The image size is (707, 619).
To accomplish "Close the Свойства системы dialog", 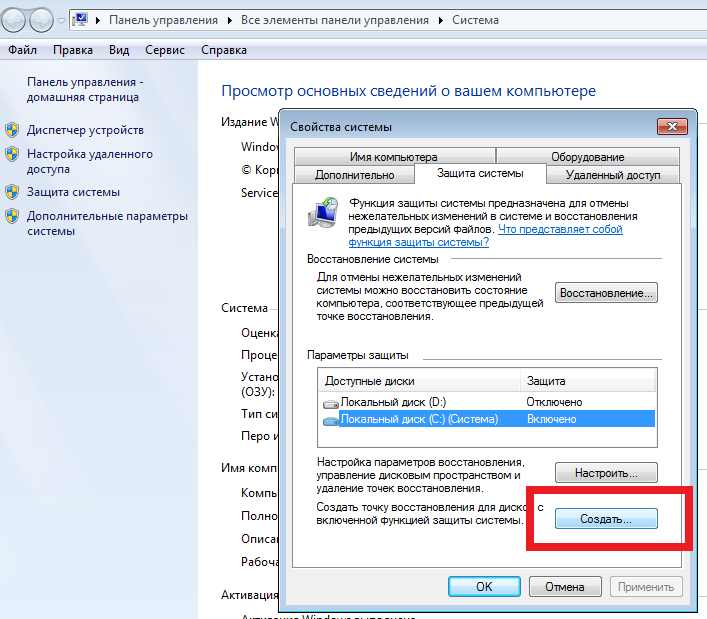I will [672, 127].
